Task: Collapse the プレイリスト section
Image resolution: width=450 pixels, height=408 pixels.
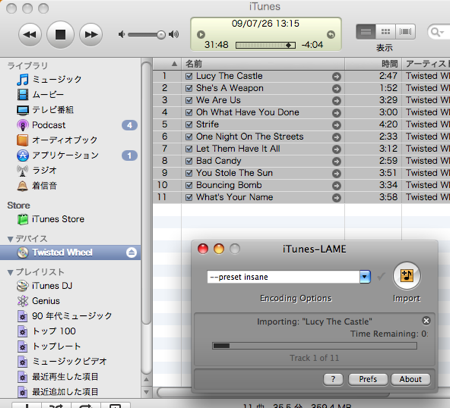Action: coord(10,272)
